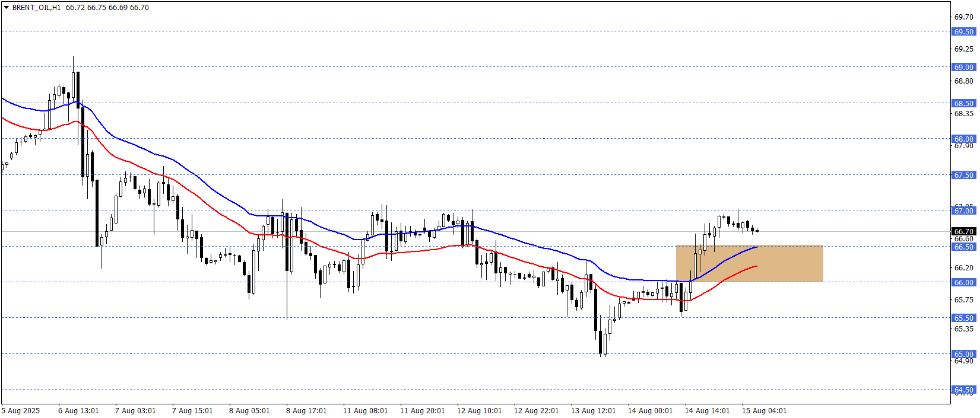Click the black current price label 66.70
Image resolution: width=980 pixels, height=418 pixels.
click(964, 231)
